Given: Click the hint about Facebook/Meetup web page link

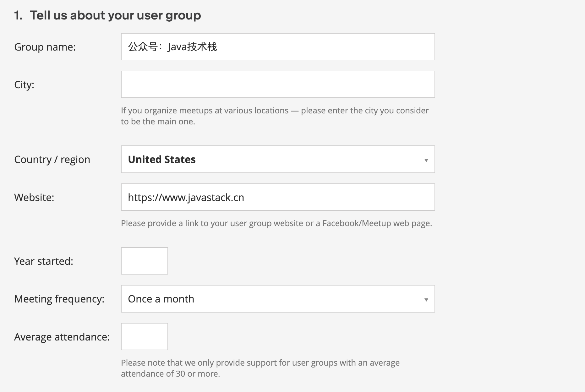Looking at the screenshot, I should pos(276,223).
